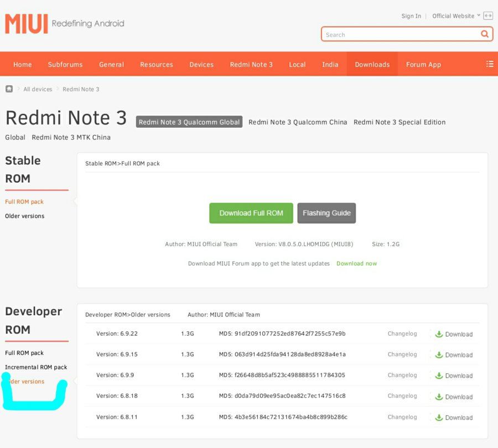This screenshot has height=448, width=498.
Task: Click Author: MIUI Official Team under Download button
Action: (x=201, y=244)
